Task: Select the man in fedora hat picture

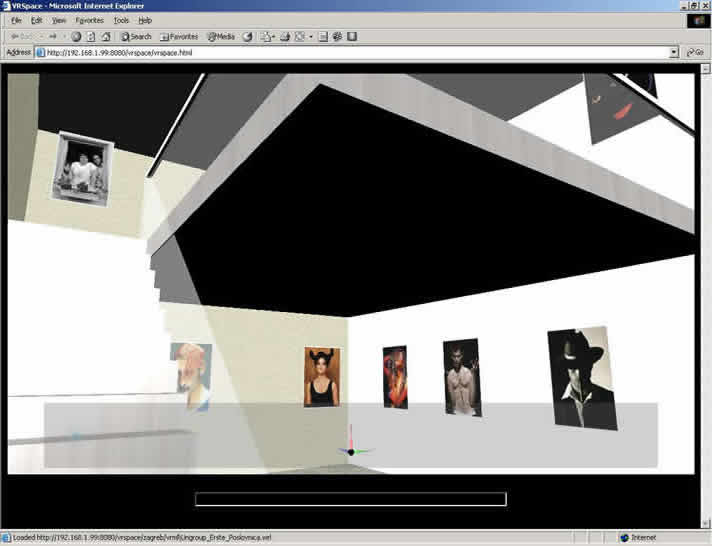Action: [x=581, y=378]
